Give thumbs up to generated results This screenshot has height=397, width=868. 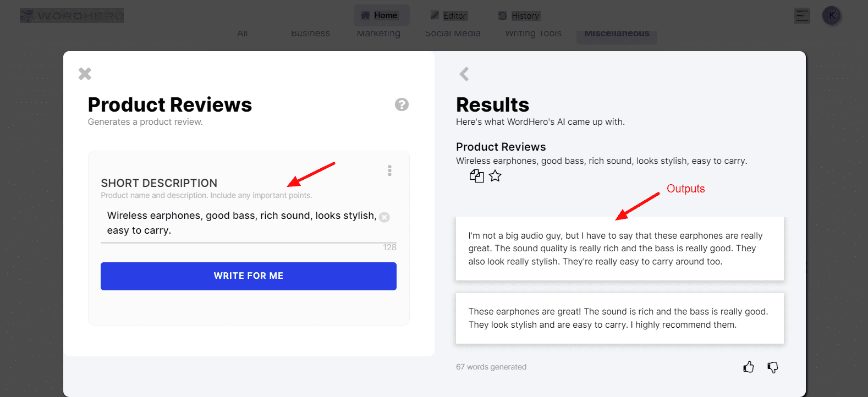[748, 367]
